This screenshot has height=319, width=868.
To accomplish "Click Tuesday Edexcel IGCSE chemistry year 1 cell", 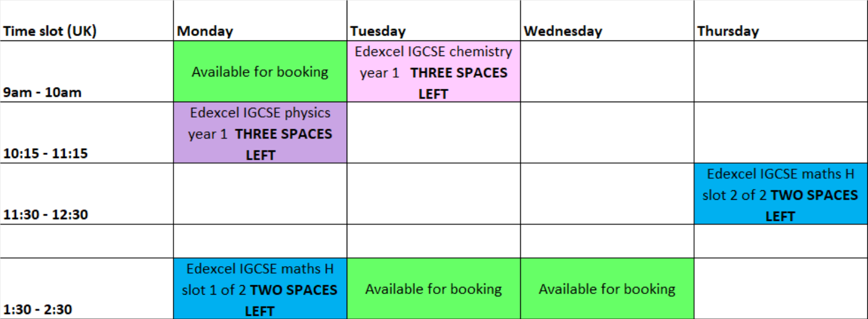I will tap(434, 72).
